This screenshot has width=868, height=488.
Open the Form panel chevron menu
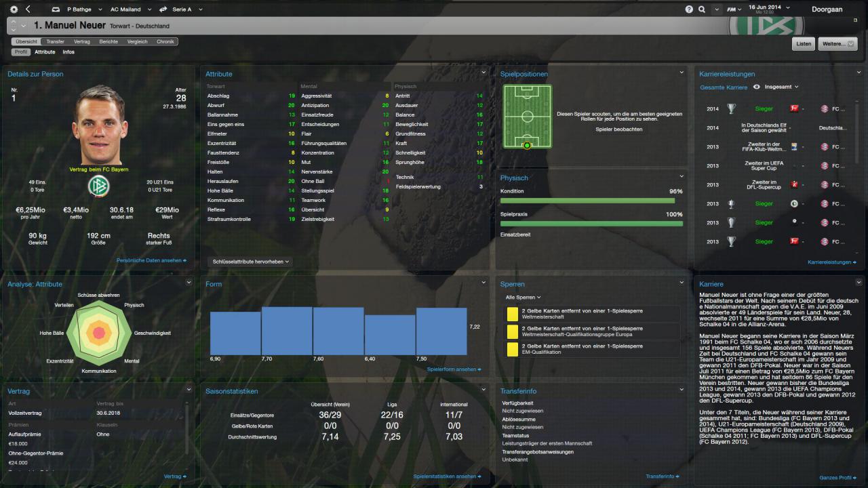click(x=484, y=283)
